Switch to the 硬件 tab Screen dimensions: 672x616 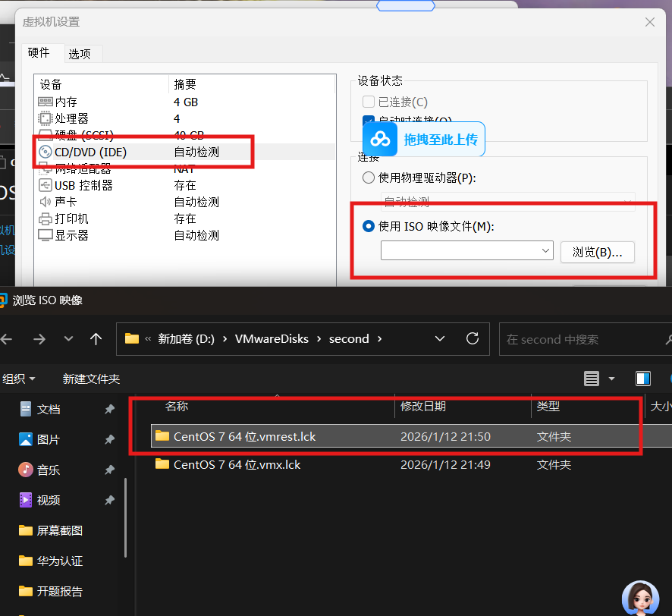(39, 53)
